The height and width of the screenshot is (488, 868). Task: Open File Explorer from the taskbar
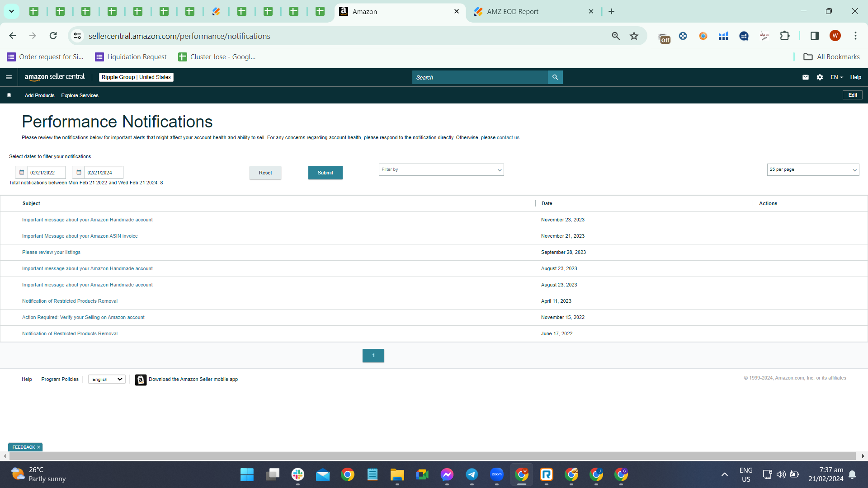pos(397,474)
